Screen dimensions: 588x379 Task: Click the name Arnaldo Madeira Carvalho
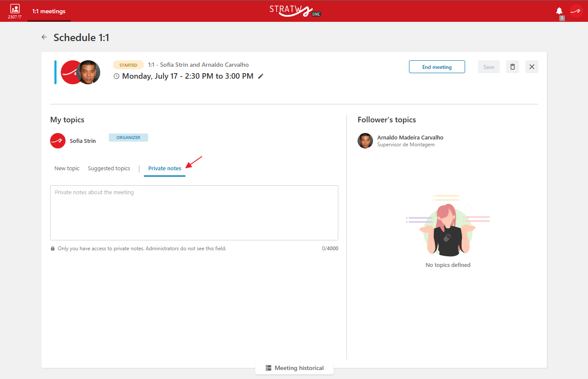[x=410, y=137]
